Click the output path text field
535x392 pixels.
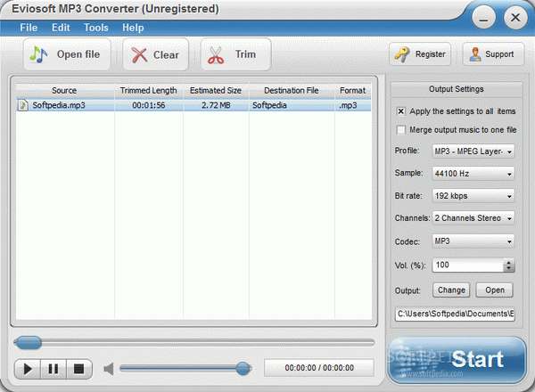[x=455, y=314]
